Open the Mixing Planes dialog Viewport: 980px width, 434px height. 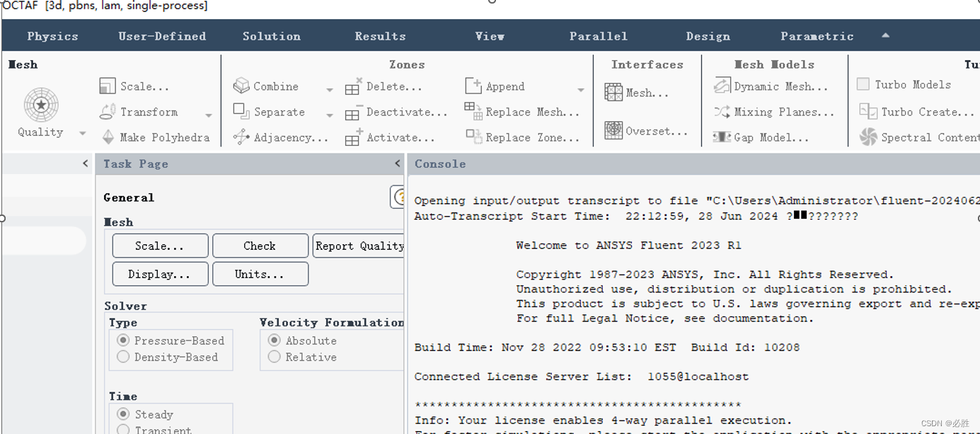[x=773, y=111]
